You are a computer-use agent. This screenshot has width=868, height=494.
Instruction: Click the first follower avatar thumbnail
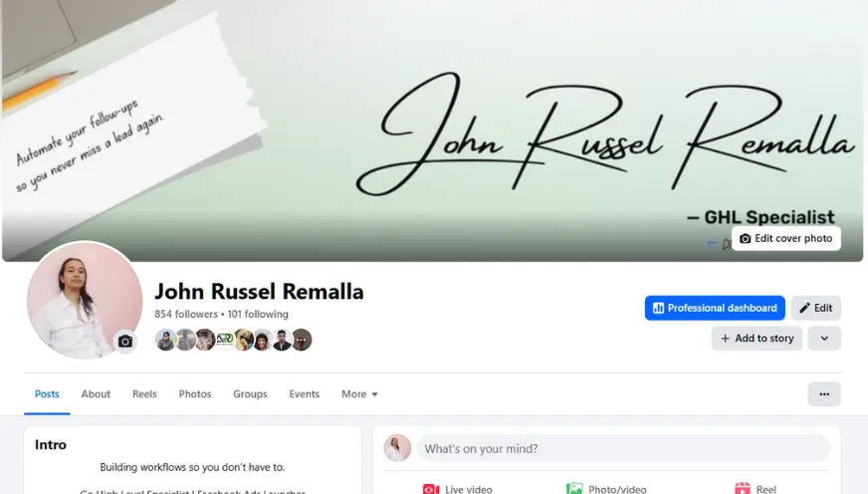(165, 340)
